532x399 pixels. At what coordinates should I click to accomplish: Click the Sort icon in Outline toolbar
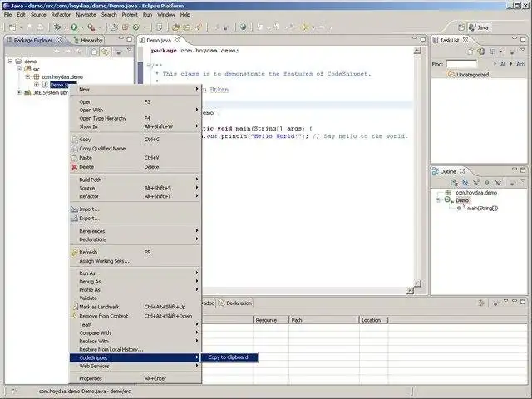point(454,183)
